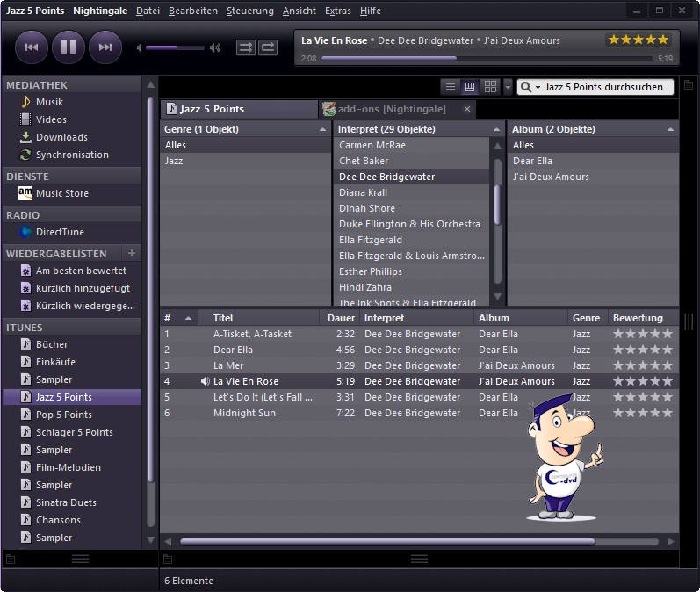Select Diana Krall in the Interpret list
Viewport: 700px width, 592px height.
pyautogui.click(x=363, y=192)
